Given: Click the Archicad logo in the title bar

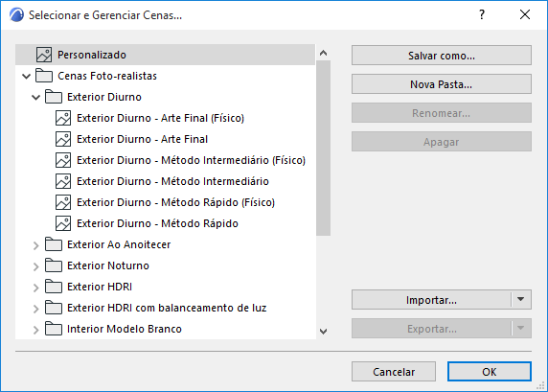Looking at the screenshot, I should click(x=17, y=15).
